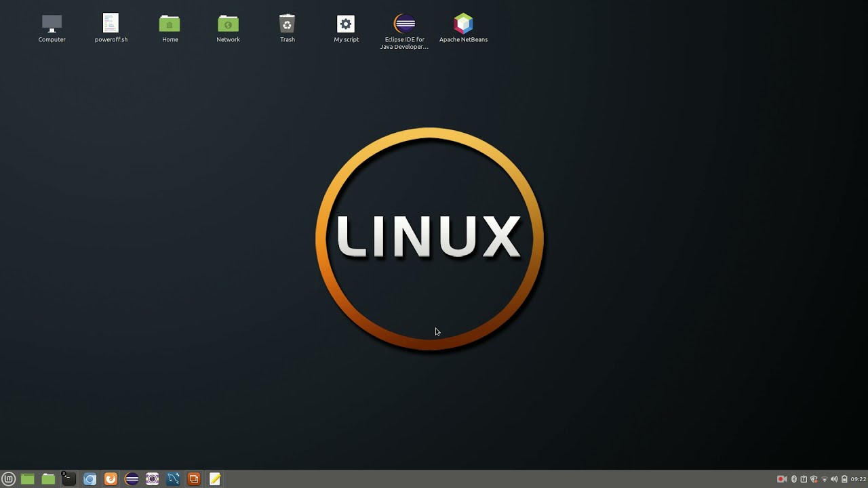868x488 pixels.
Task: Open the Linux Mint menu button
Action: [x=8, y=479]
